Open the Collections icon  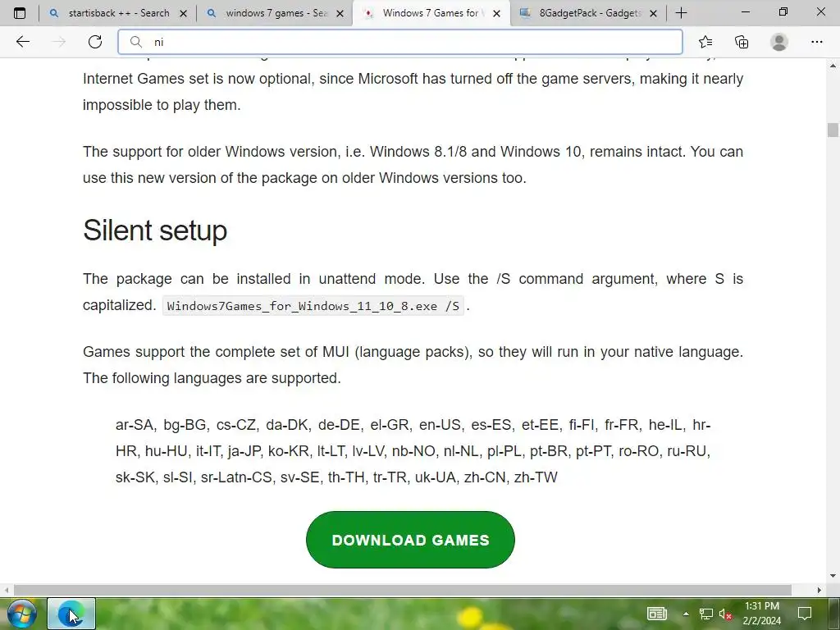coord(742,42)
